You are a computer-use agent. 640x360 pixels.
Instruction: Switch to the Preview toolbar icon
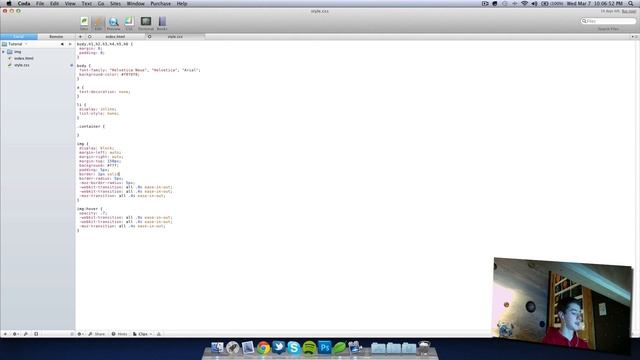click(113, 23)
